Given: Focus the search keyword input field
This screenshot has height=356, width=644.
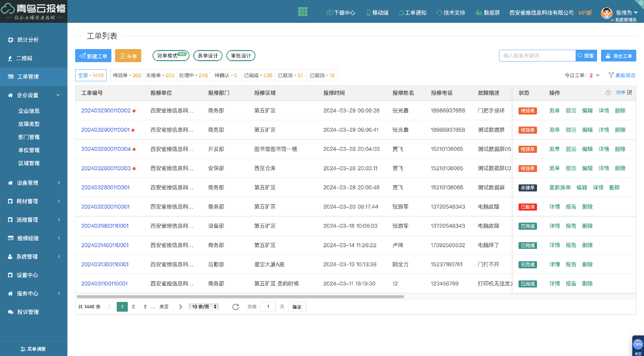Looking at the screenshot, I should (537, 56).
